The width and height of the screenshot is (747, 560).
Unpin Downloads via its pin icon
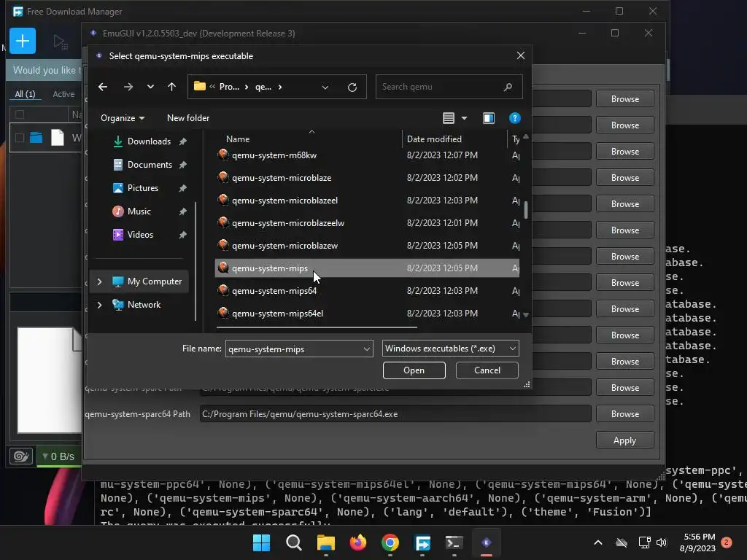click(182, 141)
